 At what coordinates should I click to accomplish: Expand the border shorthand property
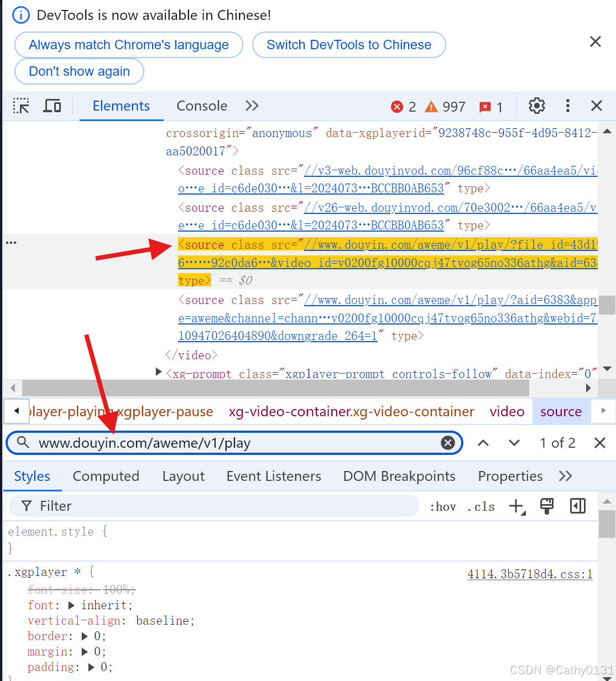point(85,636)
